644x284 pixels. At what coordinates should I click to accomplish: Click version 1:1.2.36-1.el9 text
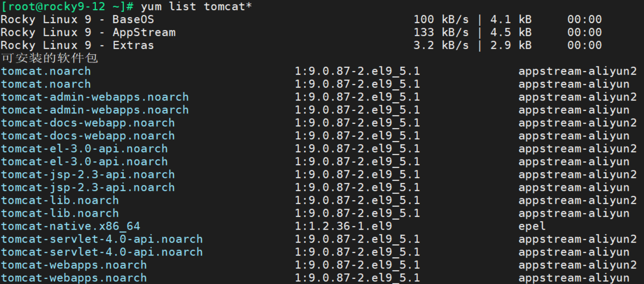coord(344,226)
